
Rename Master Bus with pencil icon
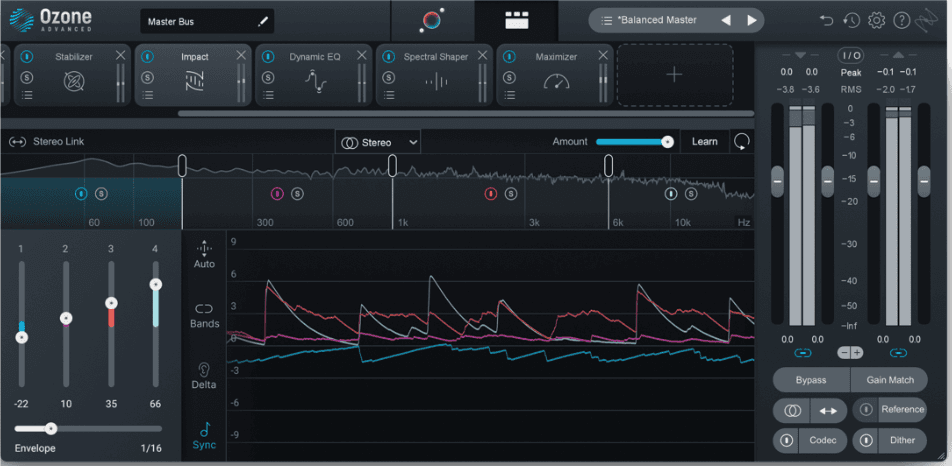tap(263, 22)
